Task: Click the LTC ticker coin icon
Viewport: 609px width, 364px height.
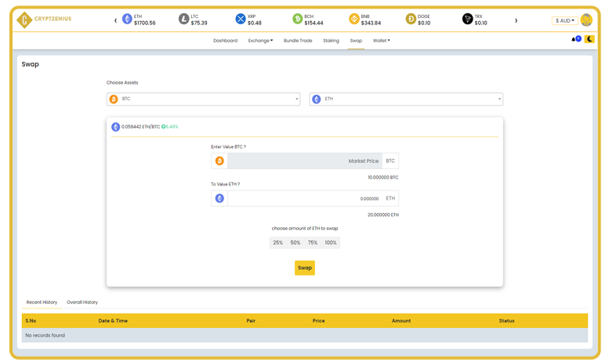Action: (x=184, y=20)
